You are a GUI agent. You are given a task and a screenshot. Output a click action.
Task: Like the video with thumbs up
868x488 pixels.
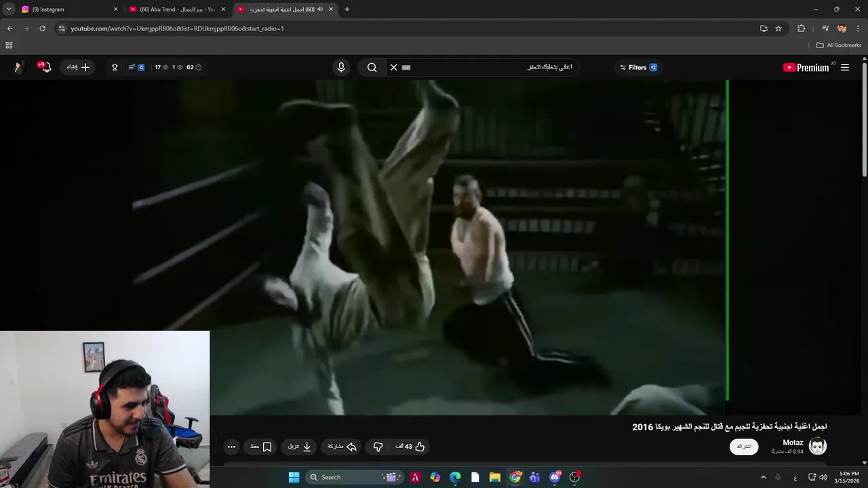411,447
